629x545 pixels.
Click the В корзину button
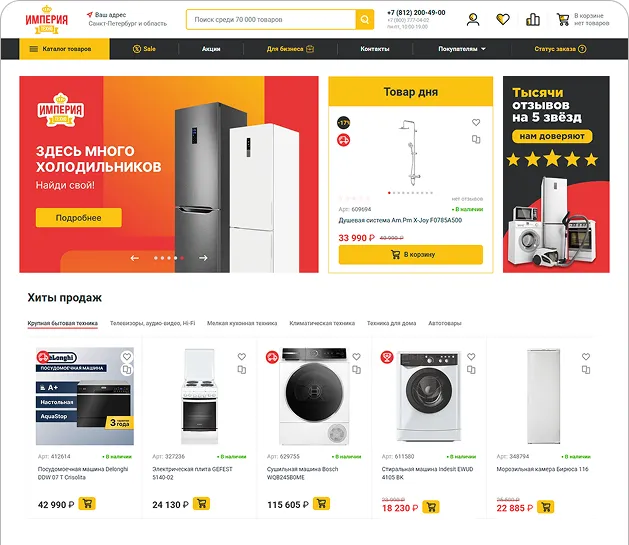pos(410,255)
